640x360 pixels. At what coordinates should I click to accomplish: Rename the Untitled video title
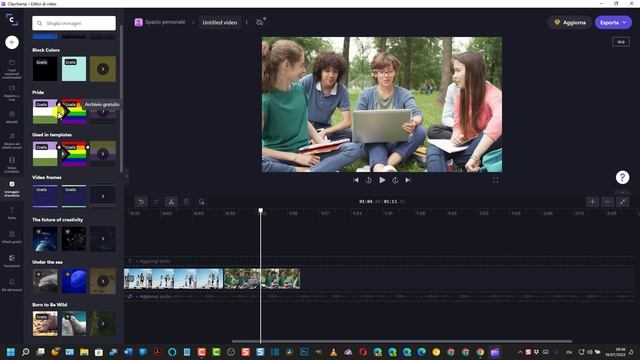coord(220,22)
